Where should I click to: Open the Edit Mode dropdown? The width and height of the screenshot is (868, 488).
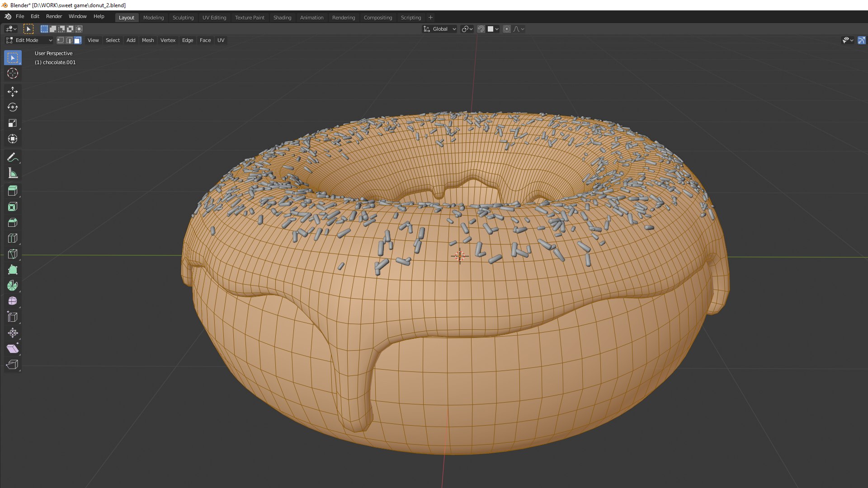[x=29, y=40]
